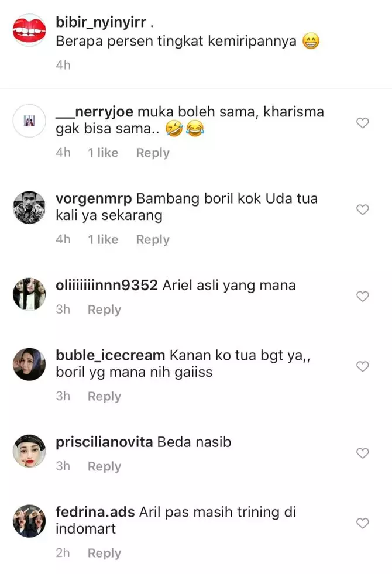Reply to priscilianovita's comment
The width and height of the screenshot is (392, 574).
click(104, 466)
